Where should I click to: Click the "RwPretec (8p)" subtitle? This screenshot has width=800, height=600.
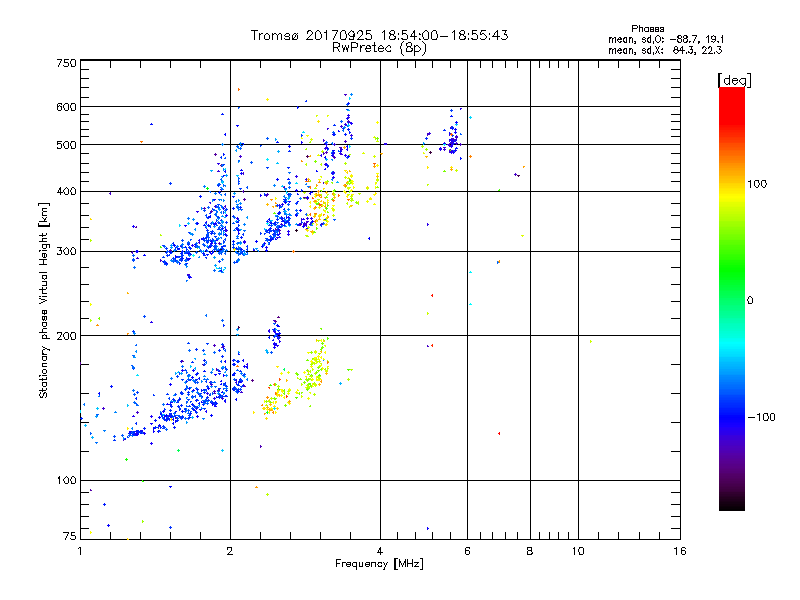tap(379, 48)
